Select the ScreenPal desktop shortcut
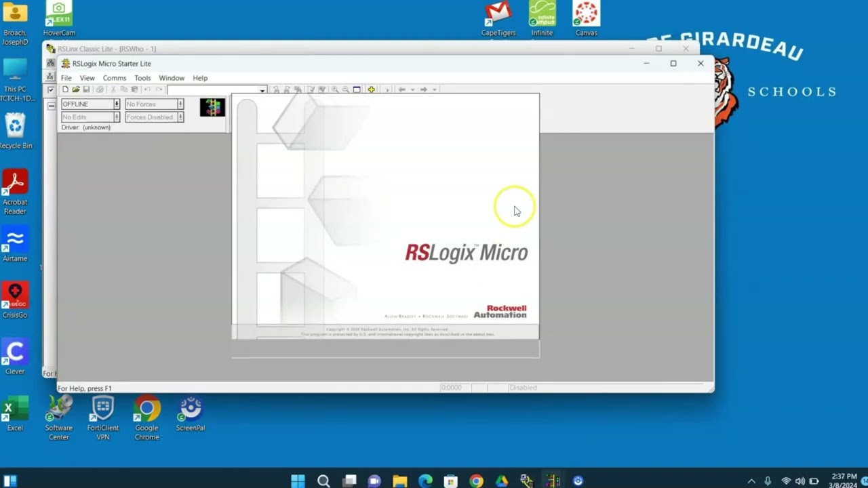This screenshot has height=488, width=868. pyautogui.click(x=191, y=413)
